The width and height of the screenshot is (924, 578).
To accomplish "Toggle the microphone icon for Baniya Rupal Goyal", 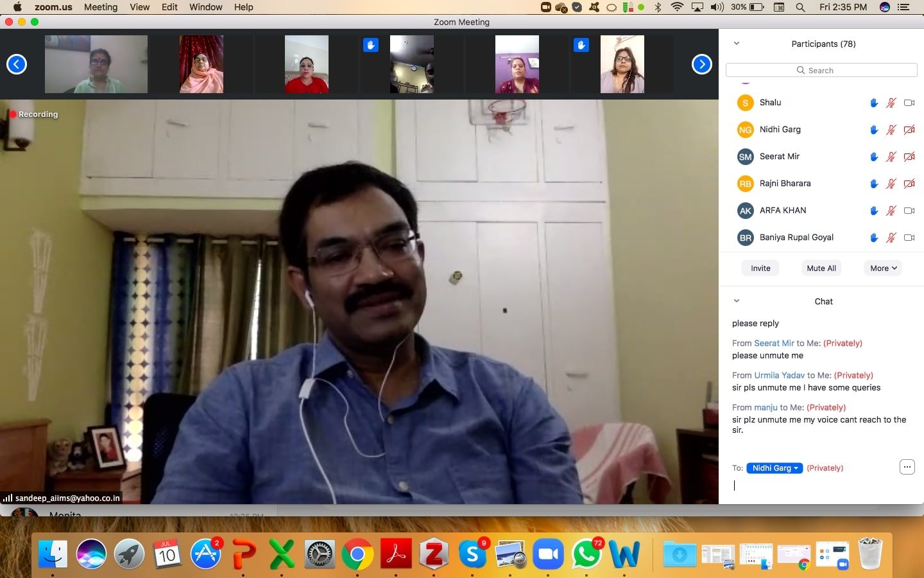I will [x=891, y=238].
